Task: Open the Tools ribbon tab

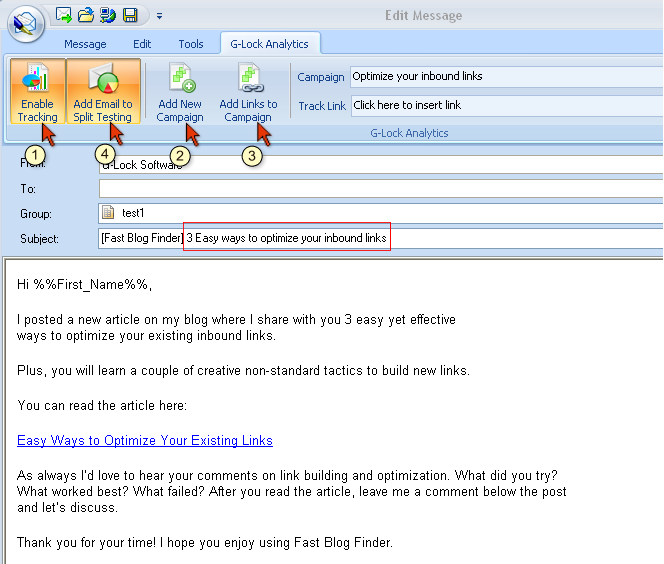Action: click(191, 44)
